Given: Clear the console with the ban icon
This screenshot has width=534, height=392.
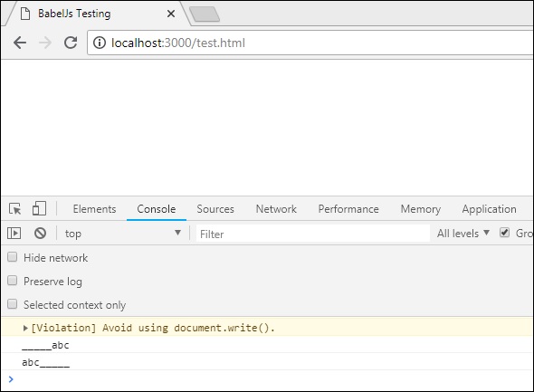Looking at the screenshot, I should (x=40, y=234).
